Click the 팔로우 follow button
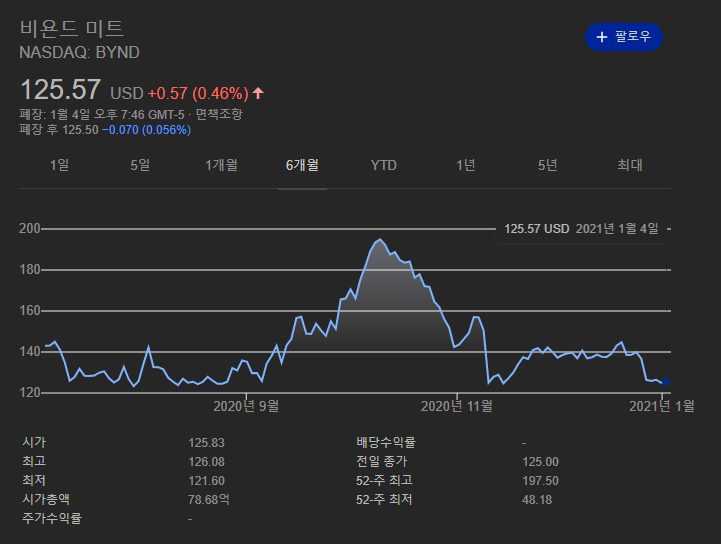 624,37
